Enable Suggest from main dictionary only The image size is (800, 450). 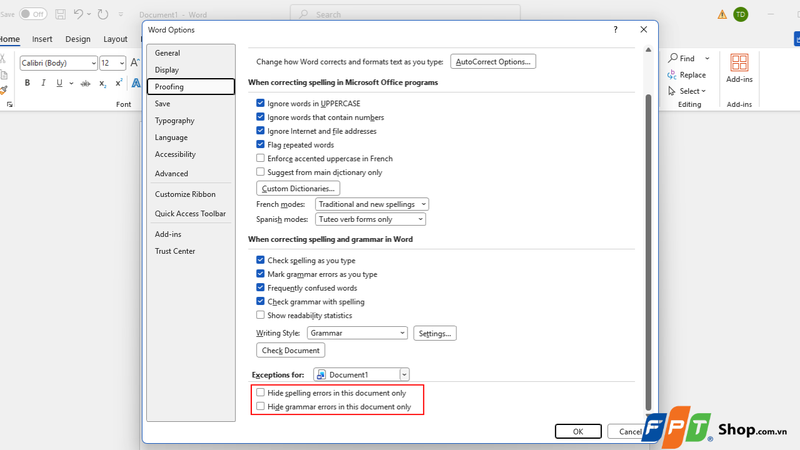coord(260,172)
